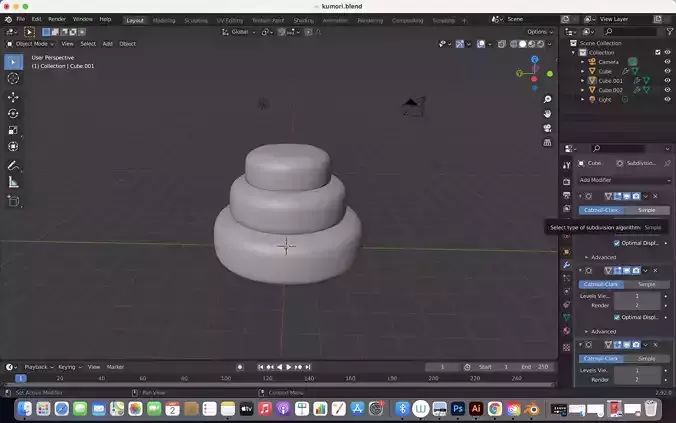The width and height of the screenshot is (676, 423).
Task: Expand the Cube.001 tree item
Action: click(x=582, y=81)
